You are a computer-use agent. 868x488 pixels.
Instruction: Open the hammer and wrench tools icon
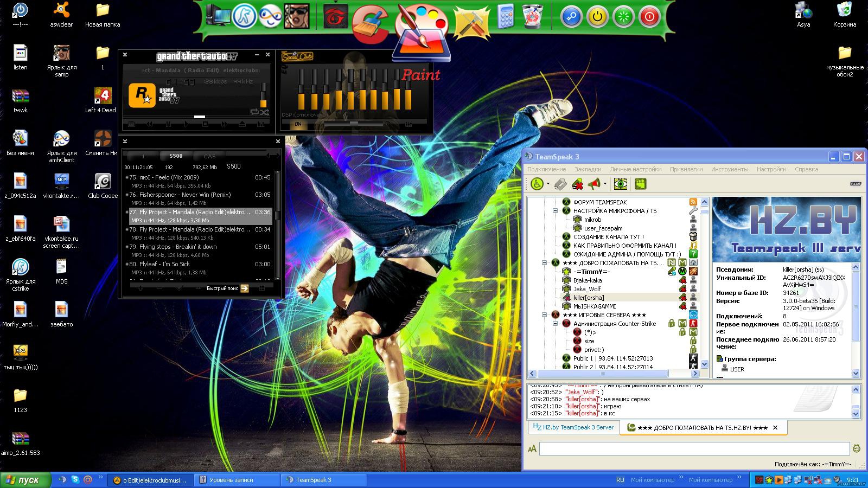pyautogui.click(x=472, y=23)
